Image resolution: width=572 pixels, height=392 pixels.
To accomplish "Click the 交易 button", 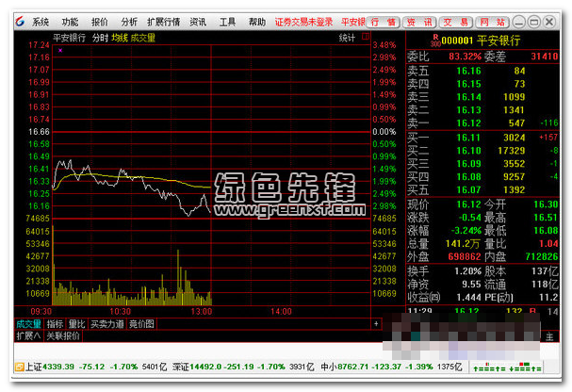I will click(x=456, y=23).
